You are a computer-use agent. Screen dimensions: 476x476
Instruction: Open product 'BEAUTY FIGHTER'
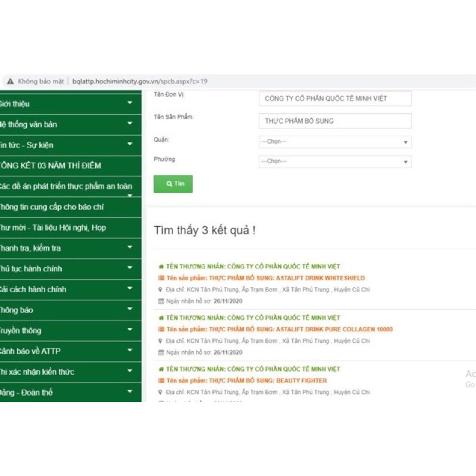(302, 381)
